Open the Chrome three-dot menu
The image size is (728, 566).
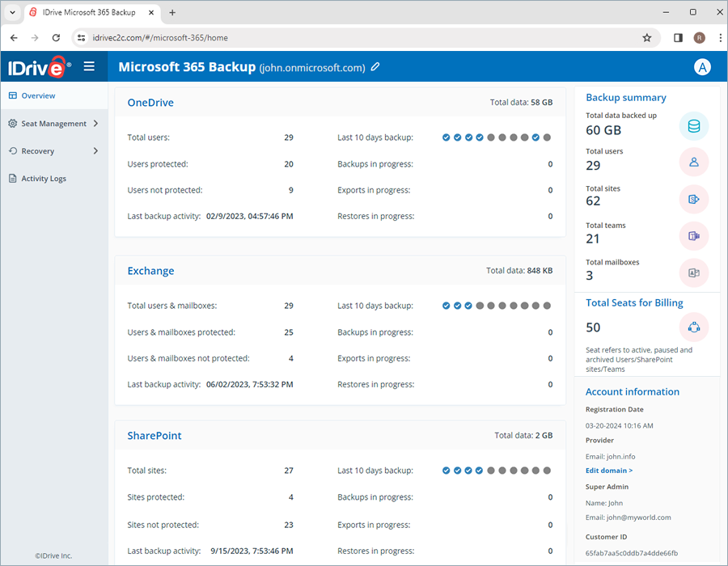(x=720, y=37)
